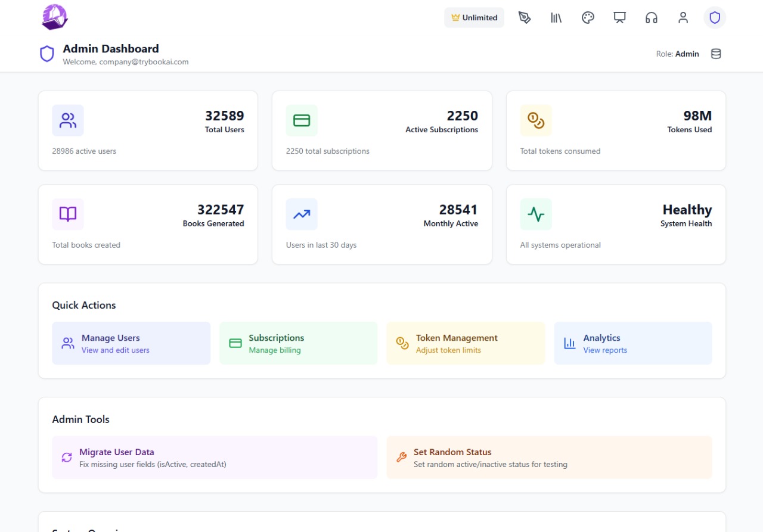Click the color palette icon
763x532 pixels.
coord(588,18)
